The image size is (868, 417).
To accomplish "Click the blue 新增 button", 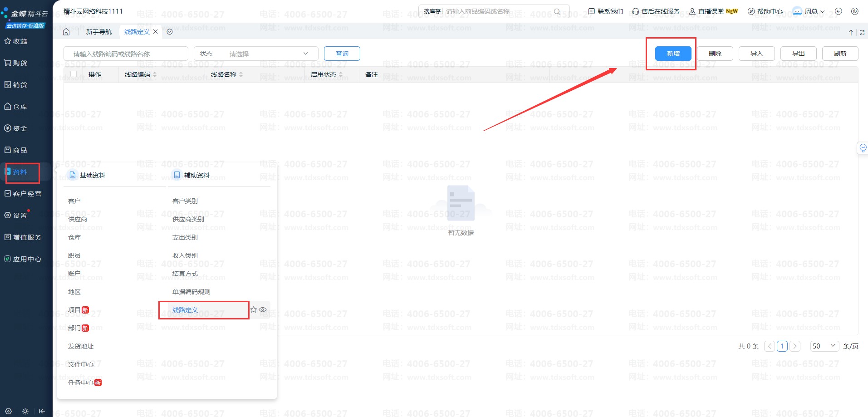I will (x=673, y=54).
